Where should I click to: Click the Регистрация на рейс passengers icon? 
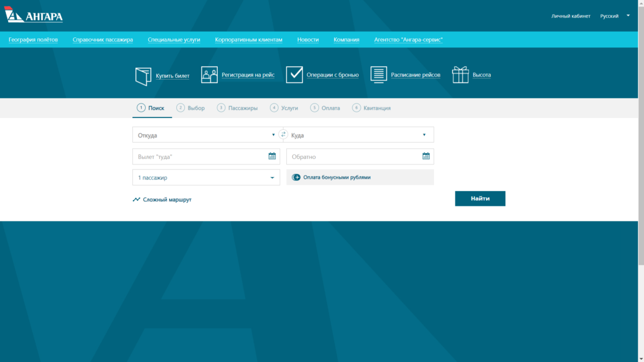click(x=209, y=75)
